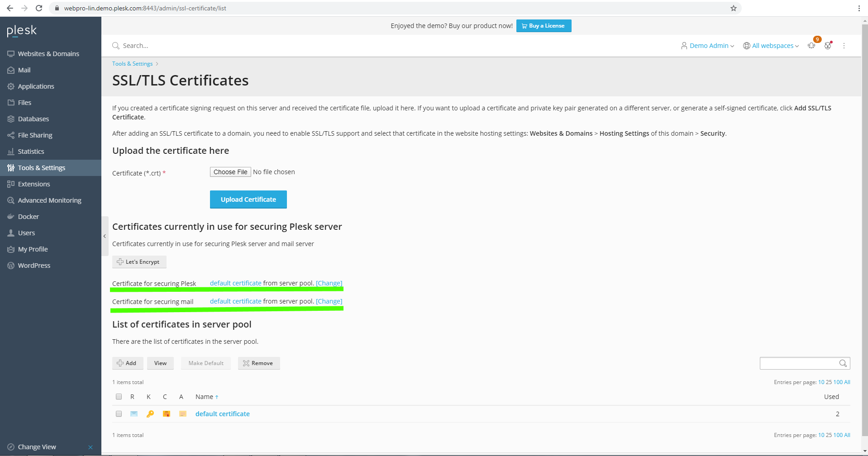Click the address bar URL
This screenshot has height=456, width=868.
pos(145,8)
